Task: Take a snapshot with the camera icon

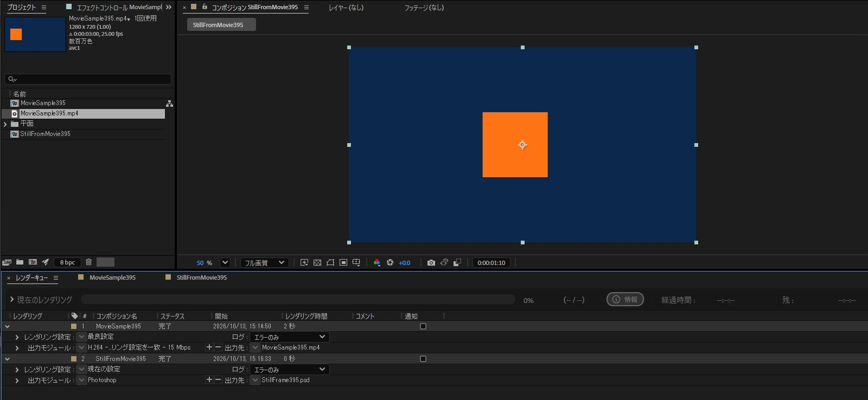Action: 431,263
